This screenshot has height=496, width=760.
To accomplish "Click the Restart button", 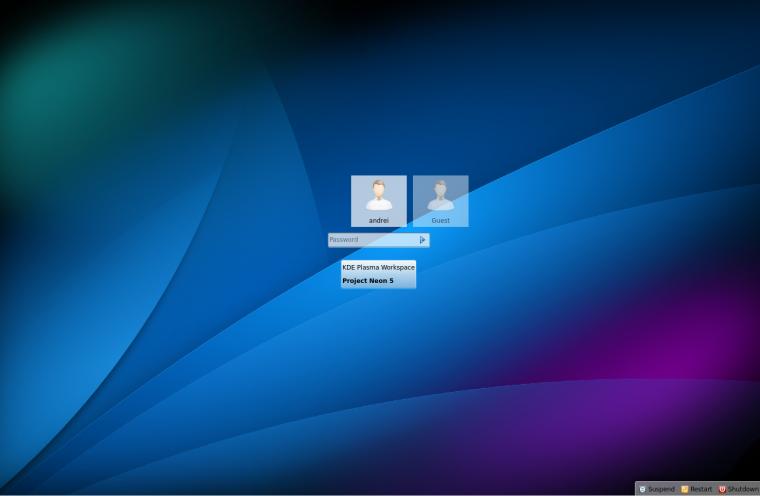I will click(697, 489).
